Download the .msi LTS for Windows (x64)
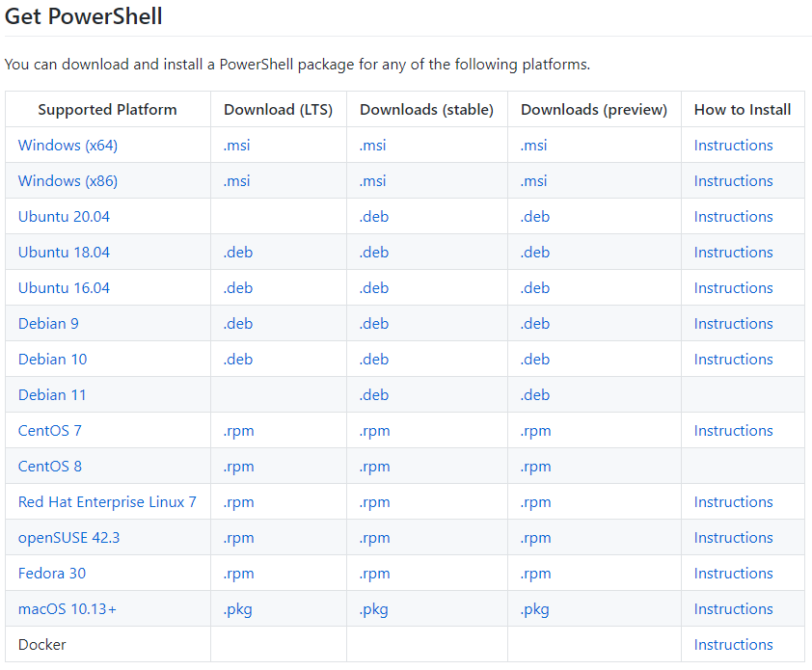The width and height of the screenshot is (812, 670). point(236,145)
